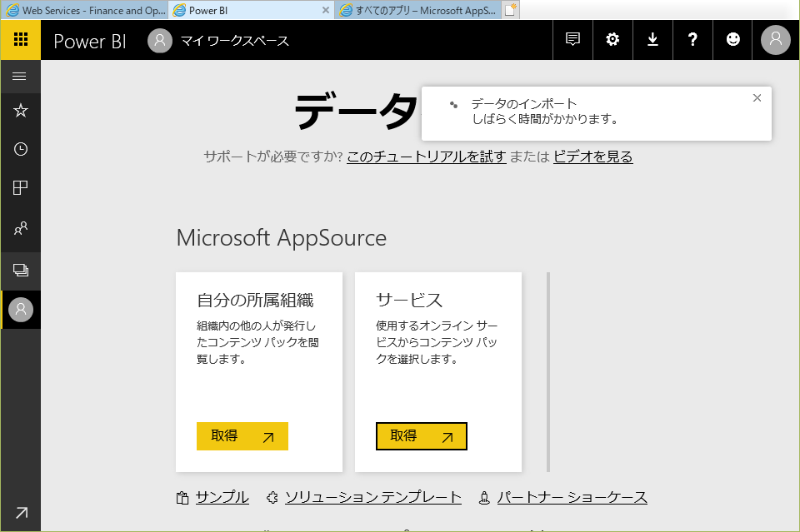Open パートナー ショーケース link

[572, 497]
